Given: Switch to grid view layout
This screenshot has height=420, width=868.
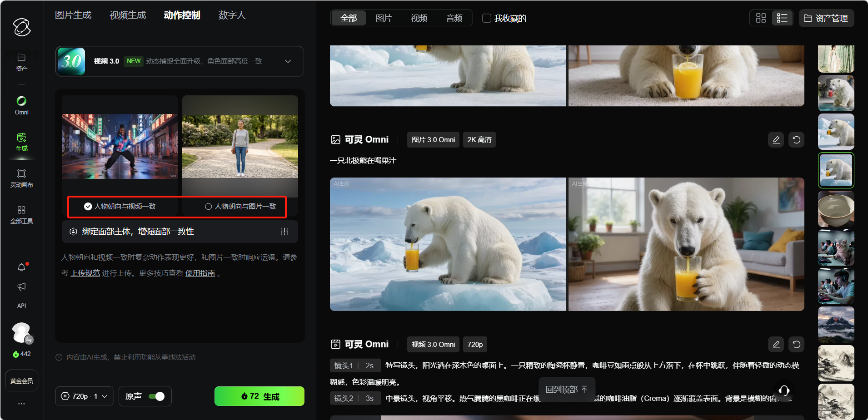Looking at the screenshot, I should pos(761,18).
